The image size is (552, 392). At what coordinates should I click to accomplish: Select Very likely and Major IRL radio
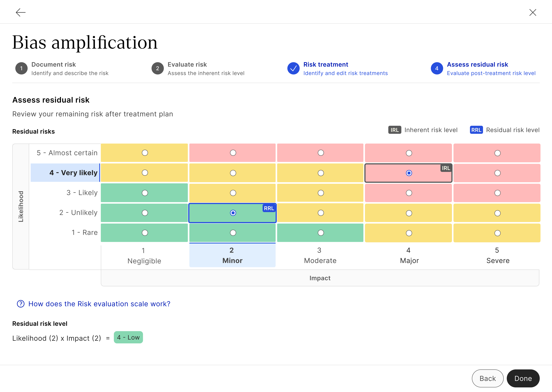point(409,173)
